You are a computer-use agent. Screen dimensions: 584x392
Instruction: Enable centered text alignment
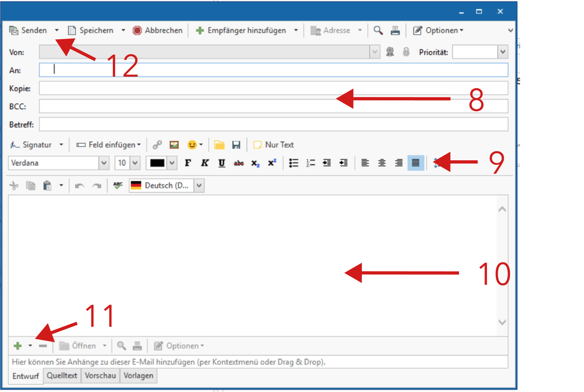coord(382,163)
